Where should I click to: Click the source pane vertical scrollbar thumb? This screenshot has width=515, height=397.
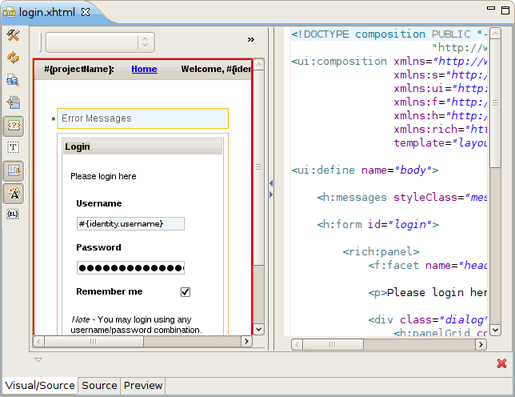[495, 103]
